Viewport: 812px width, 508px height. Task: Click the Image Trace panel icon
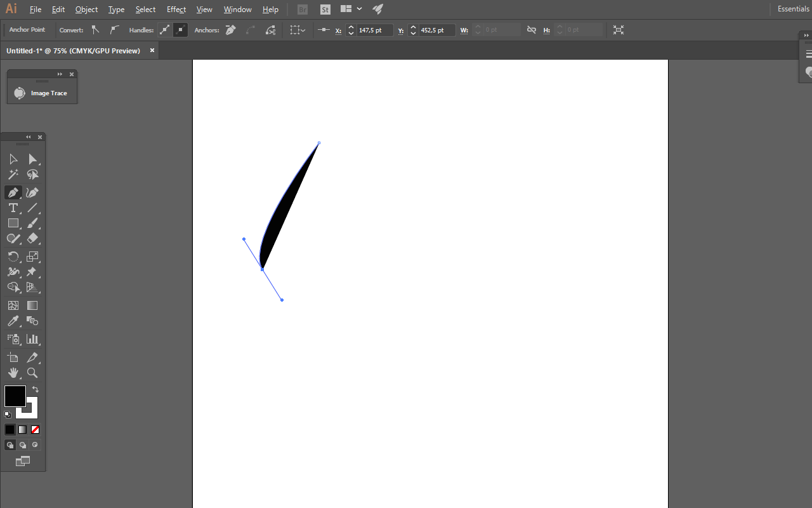(x=20, y=93)
